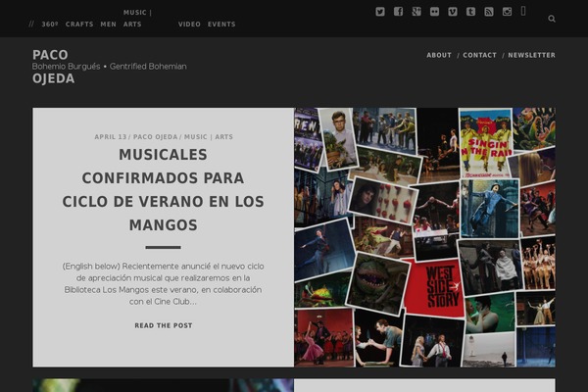
Task: Open the Flickr social icon
Action: pos(434,12)
